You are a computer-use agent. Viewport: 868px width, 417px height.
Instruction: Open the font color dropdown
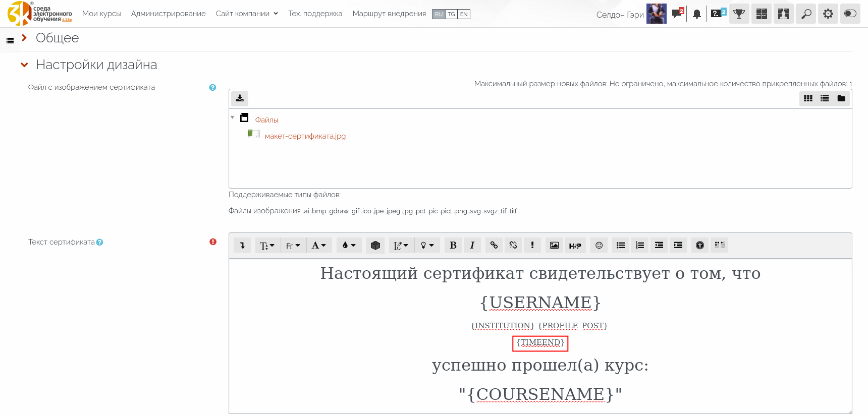pos(318,245)
